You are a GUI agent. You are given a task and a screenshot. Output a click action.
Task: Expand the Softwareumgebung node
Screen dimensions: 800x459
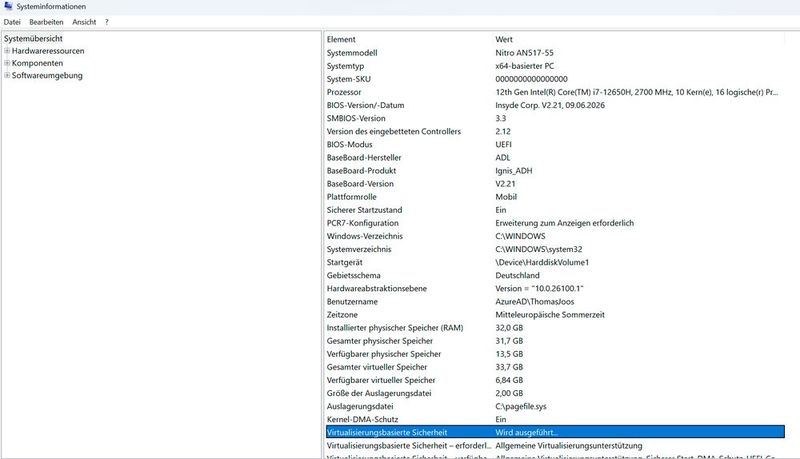click(x=7, y=75)
